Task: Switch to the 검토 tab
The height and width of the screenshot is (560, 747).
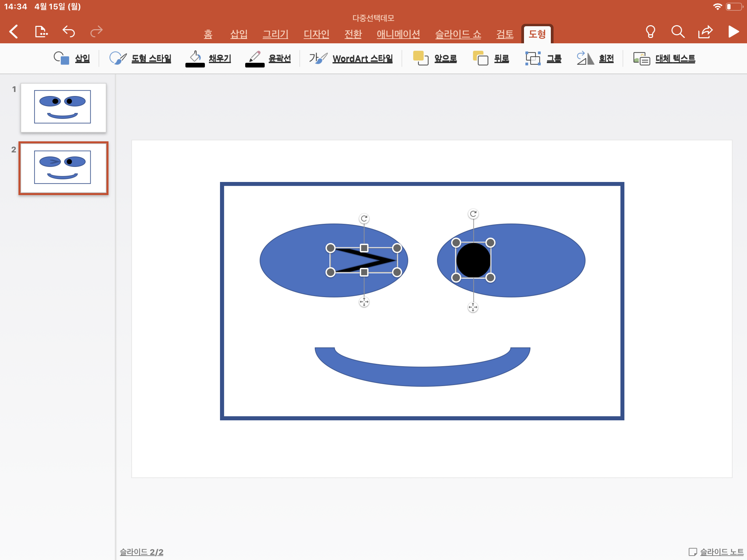Action: pos(505,34)
